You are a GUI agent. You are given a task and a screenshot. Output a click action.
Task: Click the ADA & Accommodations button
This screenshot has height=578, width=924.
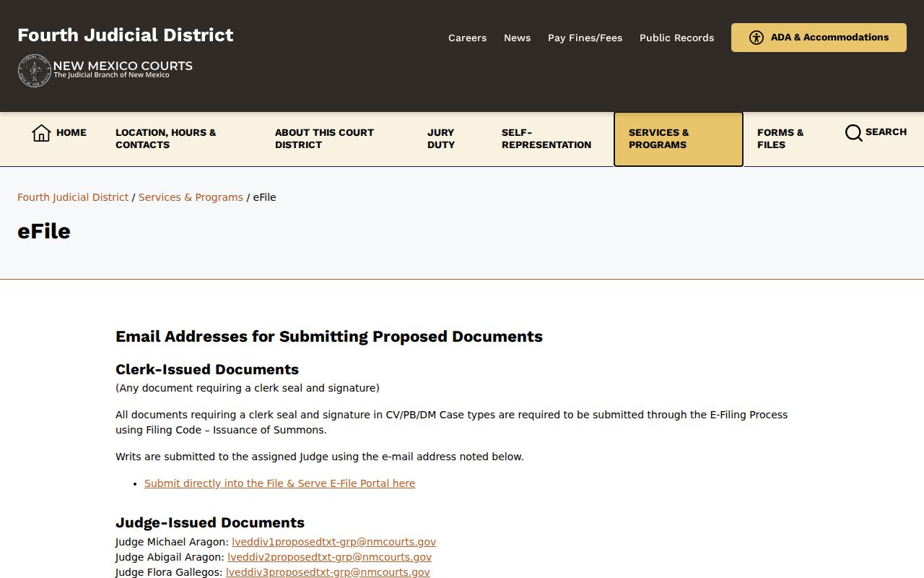(x=819, y=38)
